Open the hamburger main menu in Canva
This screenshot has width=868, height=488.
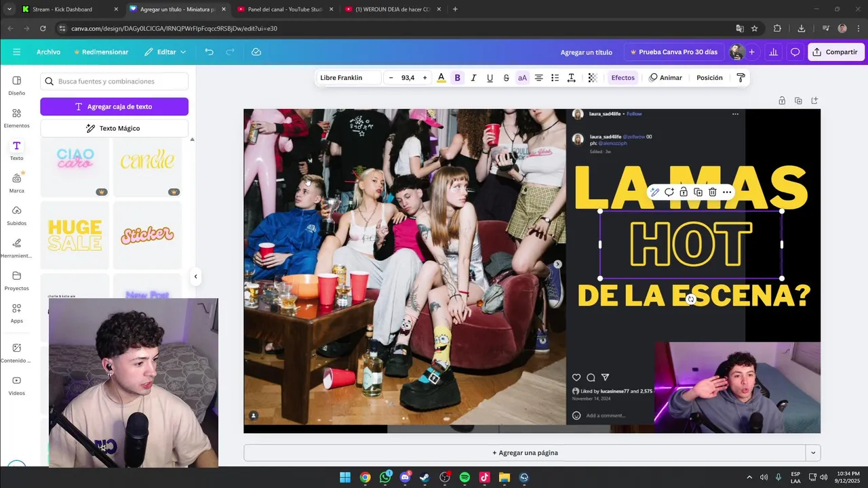[17, 52]
